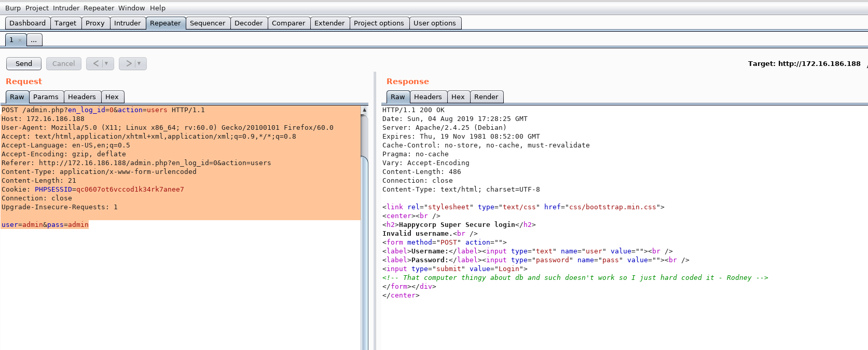
Task: Switch to the Dashboard tab
Action: point(27,23)
